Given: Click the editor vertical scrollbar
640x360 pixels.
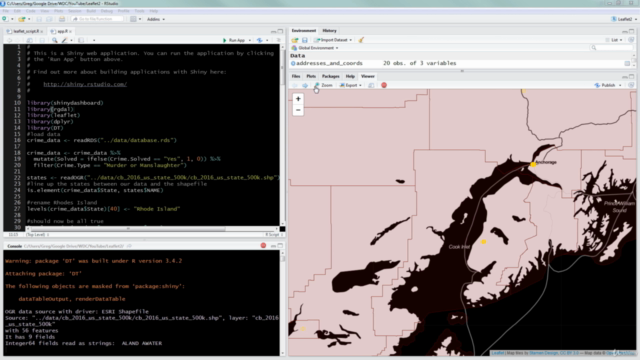Looking at the screenshot, I should pos(282,136).
